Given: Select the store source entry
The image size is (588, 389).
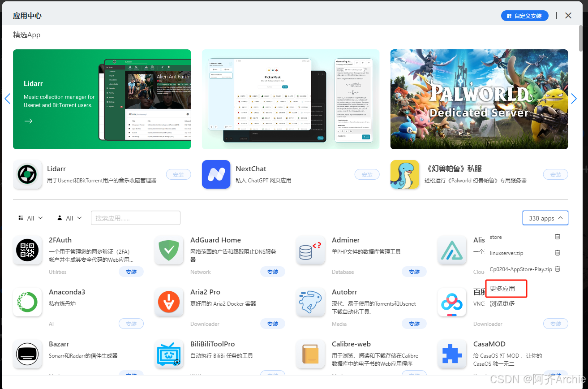Looking at the screenshot, I should (x=496, y=237).
